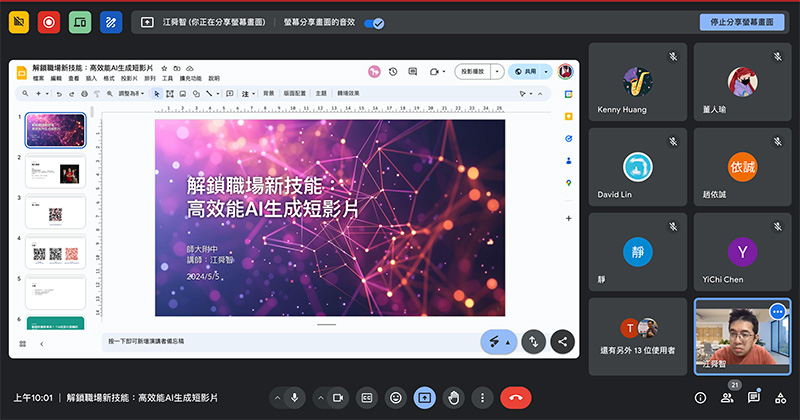The height and width of the screenshot is (420, 800).
Task: Open the 查看 menu in Slides
Action: 74,79
